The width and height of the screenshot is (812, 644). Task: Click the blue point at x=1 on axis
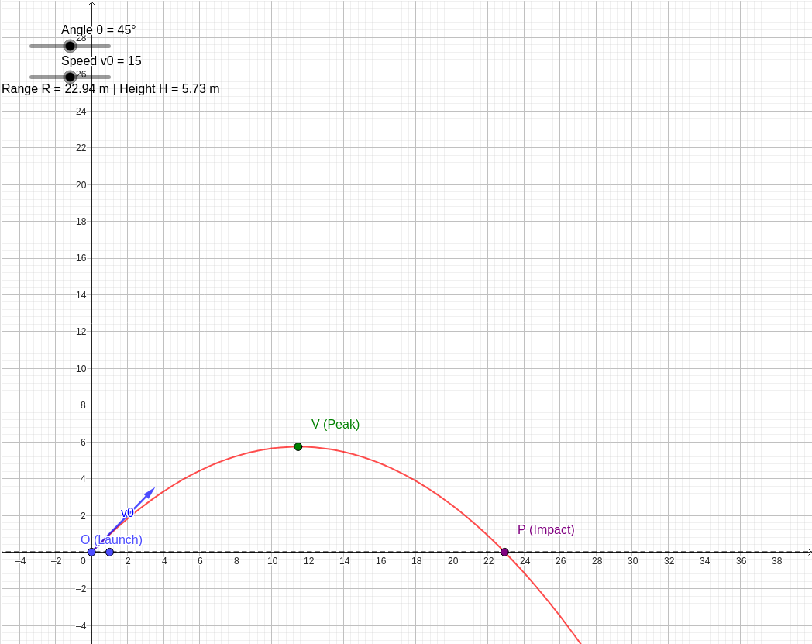110,553
